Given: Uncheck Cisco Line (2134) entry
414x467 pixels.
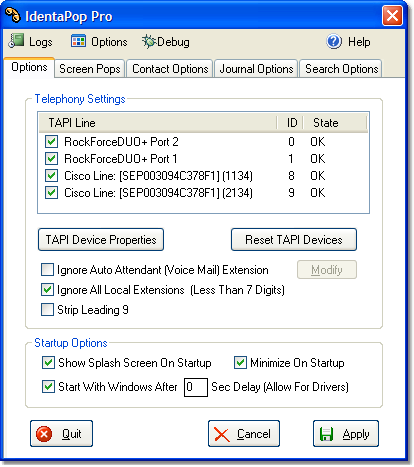Looking at the screenshot, I should (52, 193).
